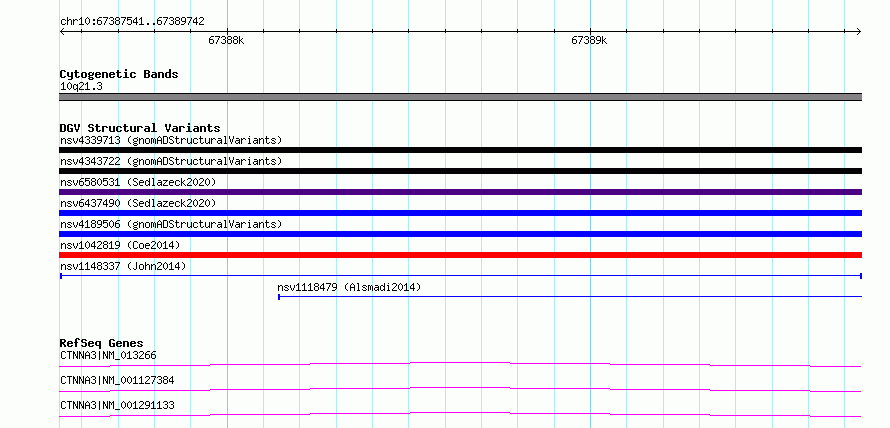
Task: Select the DGV Structural Variants track title
Action: 140,128
